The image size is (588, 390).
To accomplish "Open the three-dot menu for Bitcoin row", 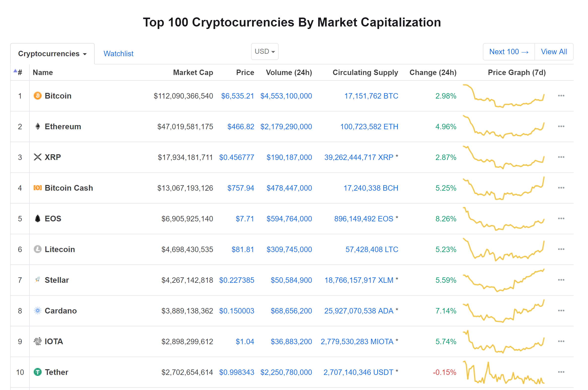I will [561, 96].
